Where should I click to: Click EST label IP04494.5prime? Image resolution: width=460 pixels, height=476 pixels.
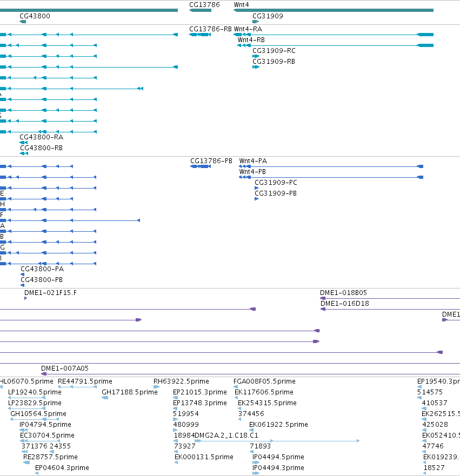pos(278,457)
